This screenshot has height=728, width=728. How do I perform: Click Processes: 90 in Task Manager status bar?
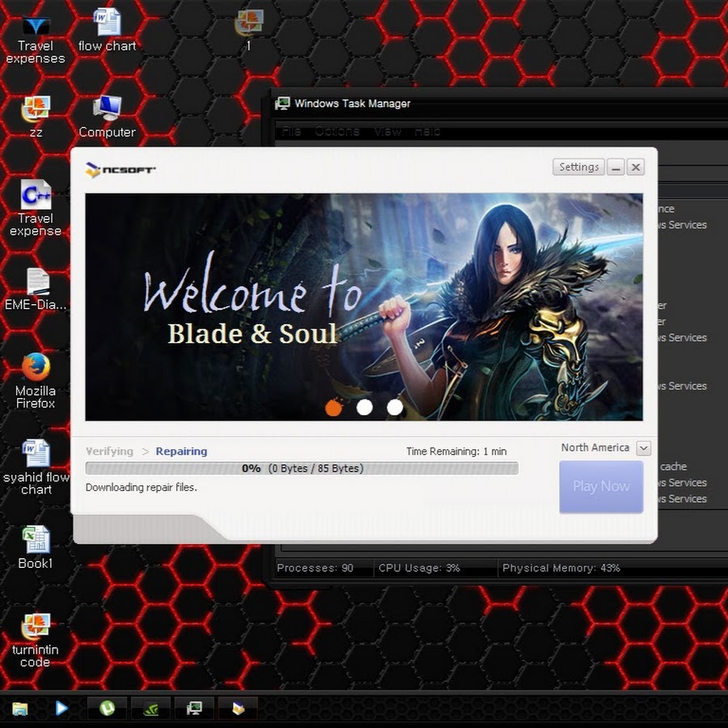pyautogui.click(x=315, y=568)
